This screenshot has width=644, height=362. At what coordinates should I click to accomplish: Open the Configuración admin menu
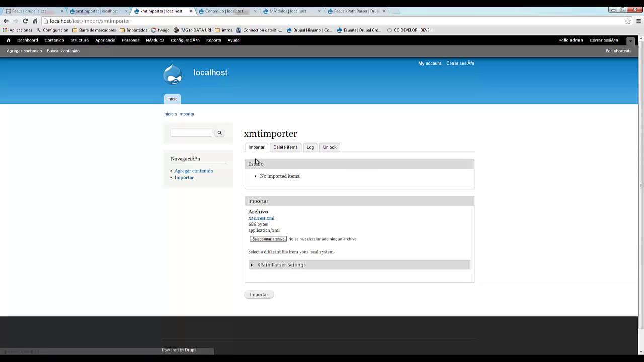185,40
